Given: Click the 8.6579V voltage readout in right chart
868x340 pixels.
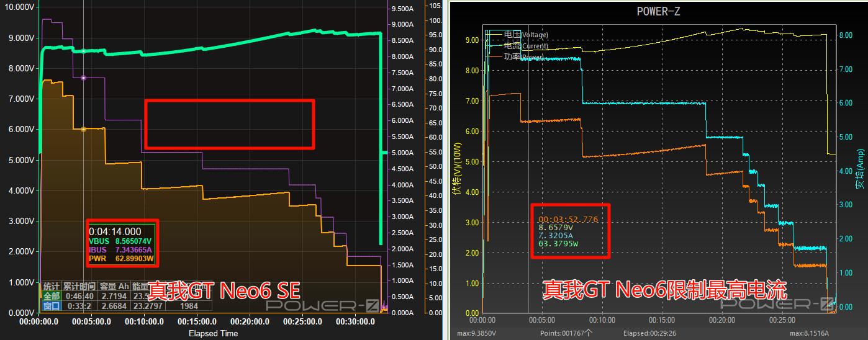Looking at the screenshot, I should [556, 228].
